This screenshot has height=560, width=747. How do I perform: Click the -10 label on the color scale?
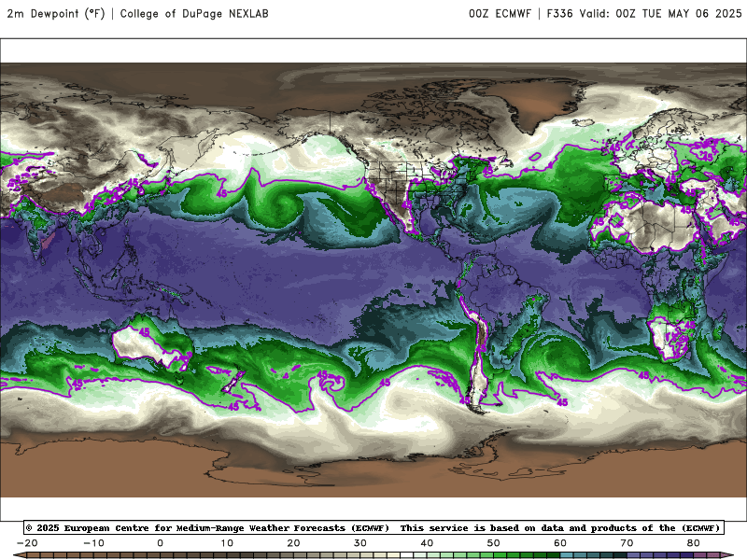coord(94,543)
